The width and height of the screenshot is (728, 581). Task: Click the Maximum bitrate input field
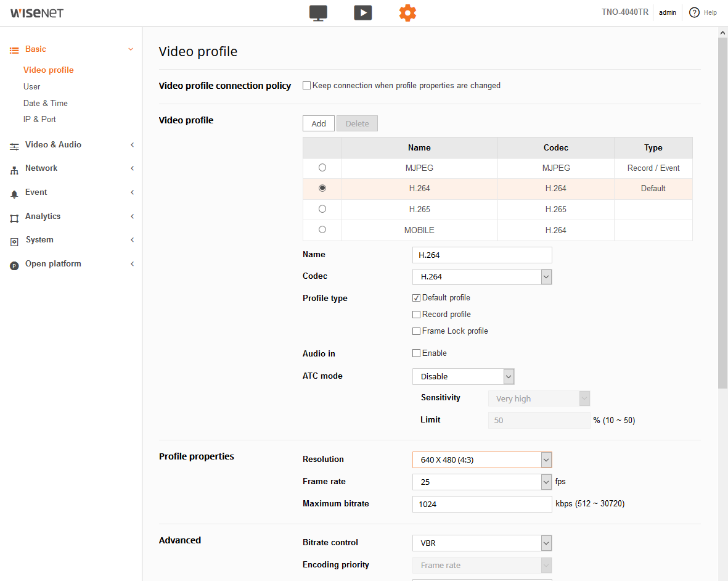point(482,504)
